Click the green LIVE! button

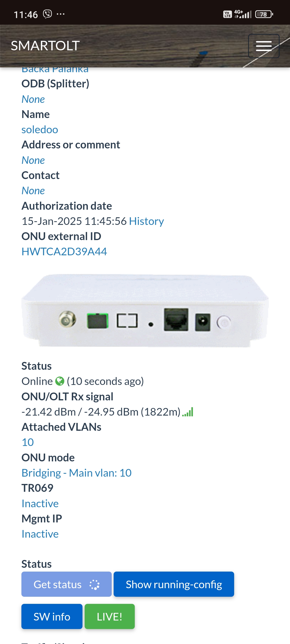pos(110,616)
